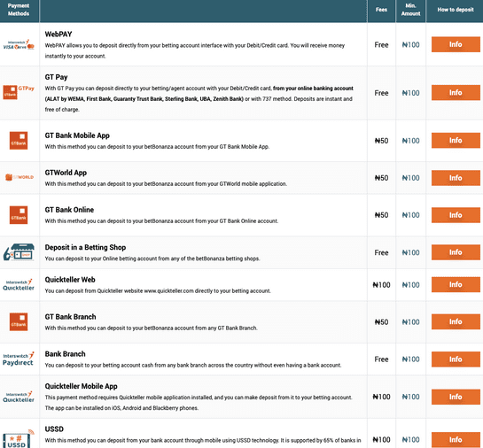
Task: Open Info for Quickteller Web
Action: [x=456, y=284]
